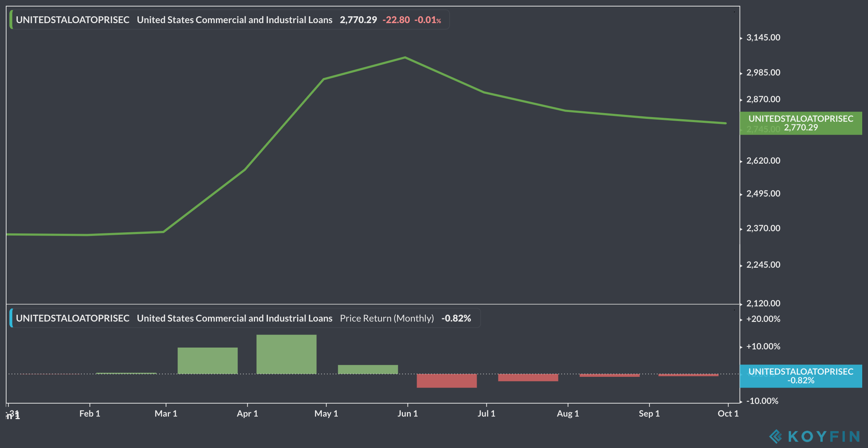
Task: Click the green color bar on top legend
Action: [11, 20]
